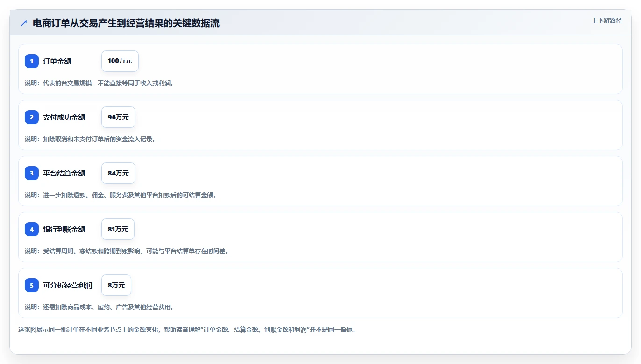Click the 平台结算金额 label

64,173
